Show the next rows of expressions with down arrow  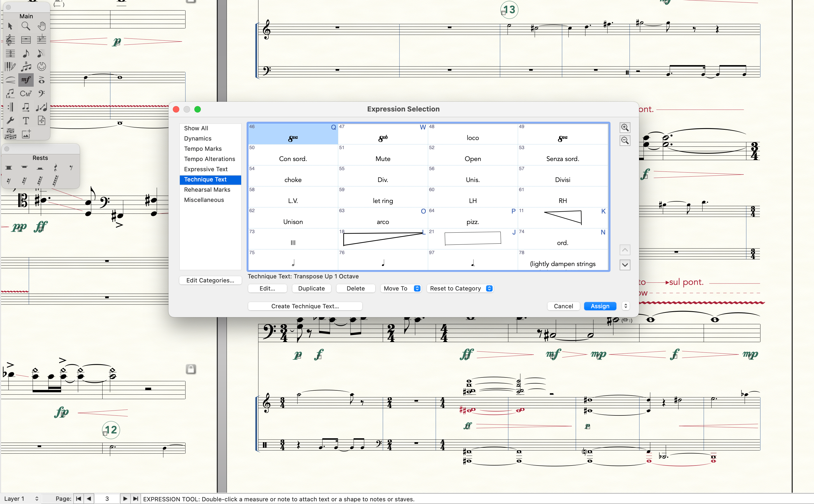[625, 265]
